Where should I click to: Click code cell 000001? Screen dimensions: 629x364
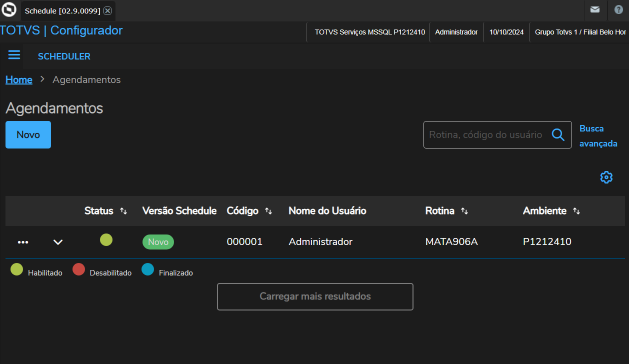tap(244, 242)
